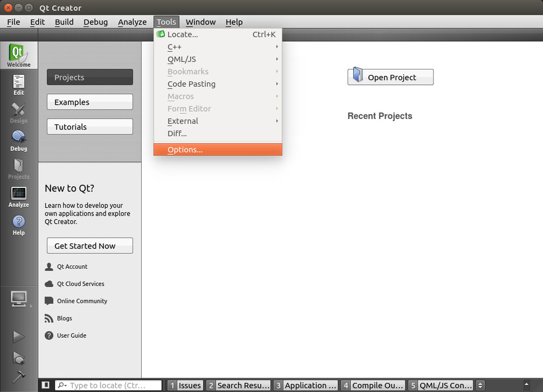Screen dimensions: 543x392
Task: Start debugging with the run-debug icon
Action: (x=18, y=358)
